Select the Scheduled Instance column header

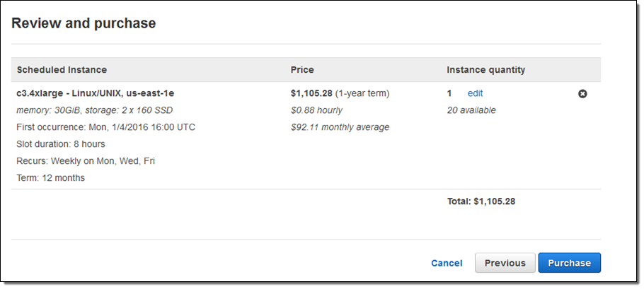point(62,70)
